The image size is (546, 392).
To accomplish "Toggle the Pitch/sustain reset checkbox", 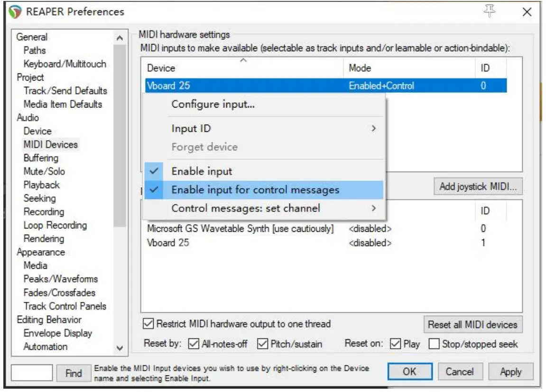I will point(262,344).
